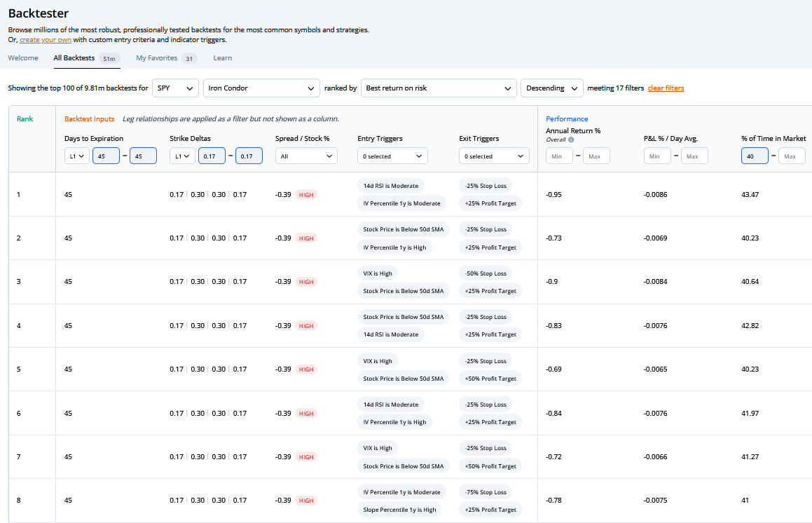This screenshot has width=812, height=523.
Task: Open the 'Best return on risk' ranking dropdown
Action: [x=439, y=88]
